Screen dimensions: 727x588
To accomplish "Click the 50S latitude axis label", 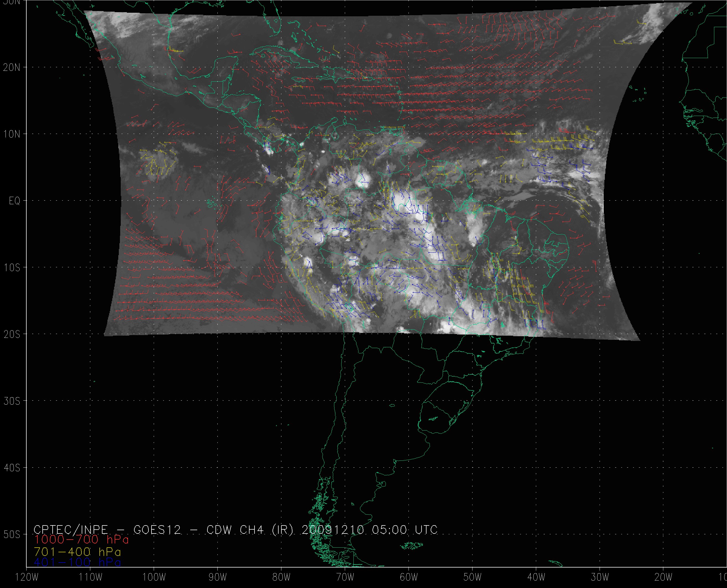I will coord(12,535).
